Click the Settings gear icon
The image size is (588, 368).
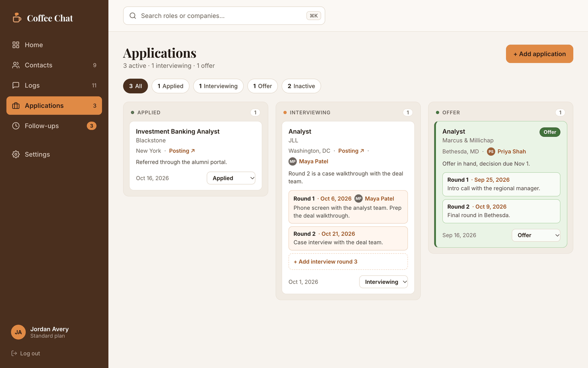click(x=16, y=154)
